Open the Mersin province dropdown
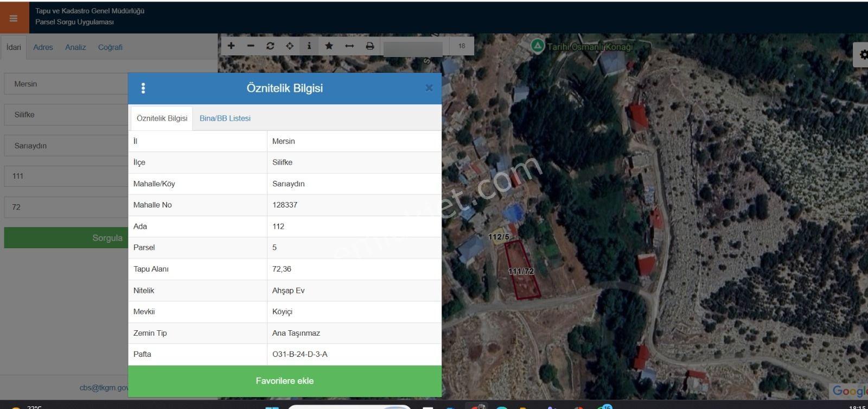Screen dimensions: 868x409 (x=66, y=84)
